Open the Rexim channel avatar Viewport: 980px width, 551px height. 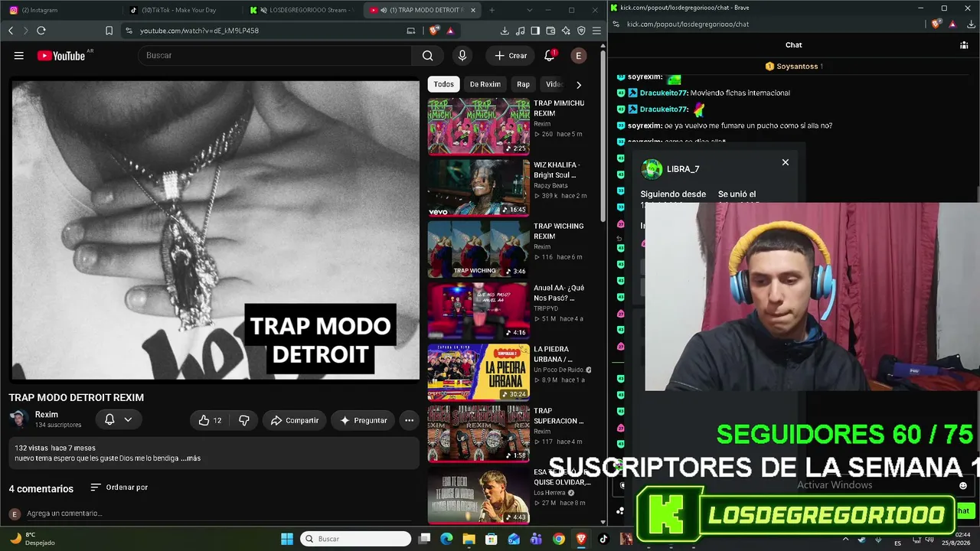coord(19,419)
